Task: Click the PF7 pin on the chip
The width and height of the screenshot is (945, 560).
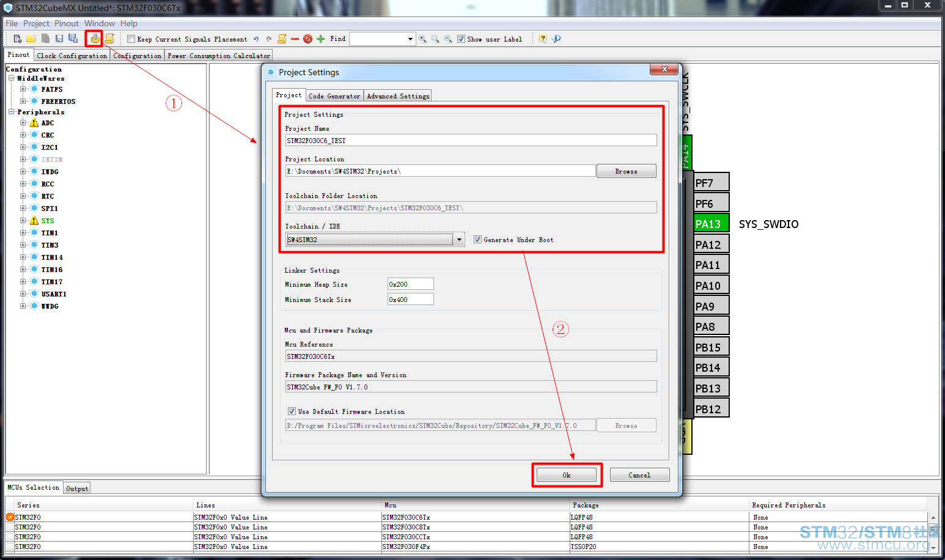Action: tap(712, 183)
